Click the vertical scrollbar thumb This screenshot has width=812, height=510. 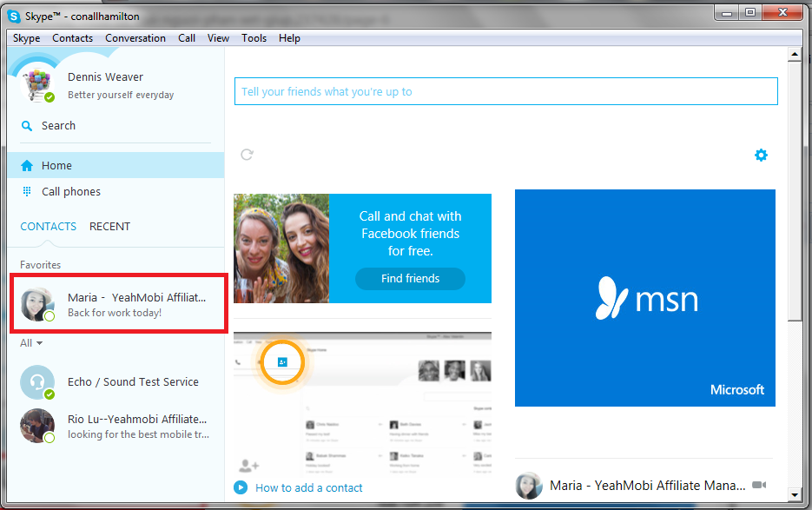pyautogui.click(x=795, y=191)
